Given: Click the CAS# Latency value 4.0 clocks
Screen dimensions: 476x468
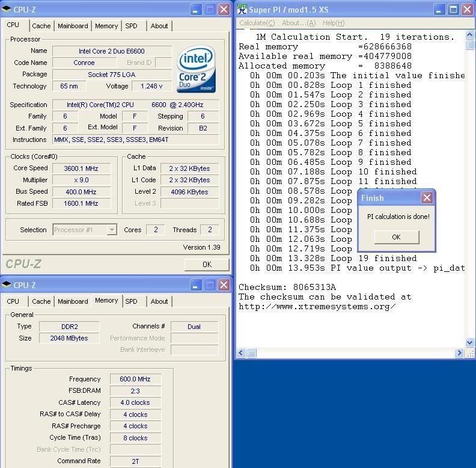Looking at the screenshot, I should click(x=135, y=402).
